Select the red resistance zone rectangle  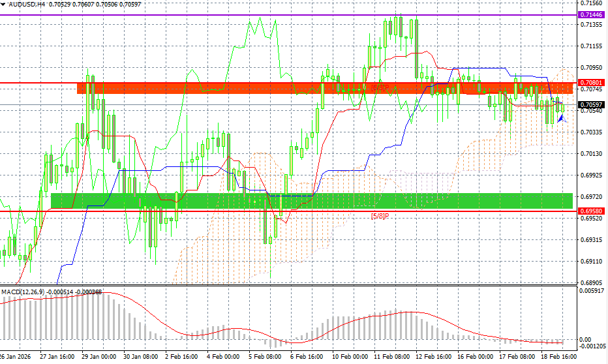point(325,88)
